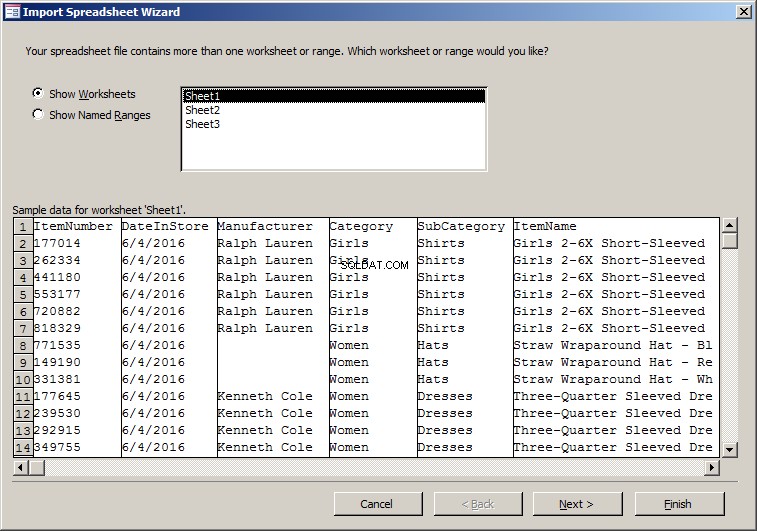Click the Category column header cell
757x531 pixels.
click(x=373, y=226)
